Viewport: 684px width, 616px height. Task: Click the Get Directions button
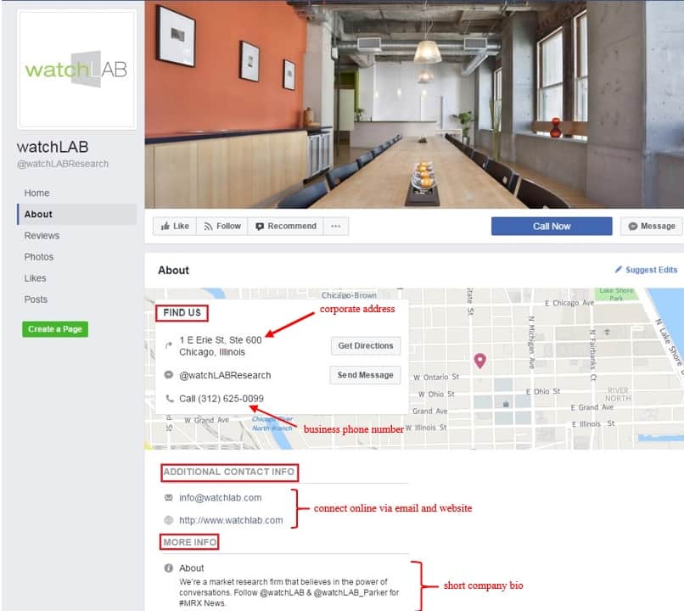(366, 345)
